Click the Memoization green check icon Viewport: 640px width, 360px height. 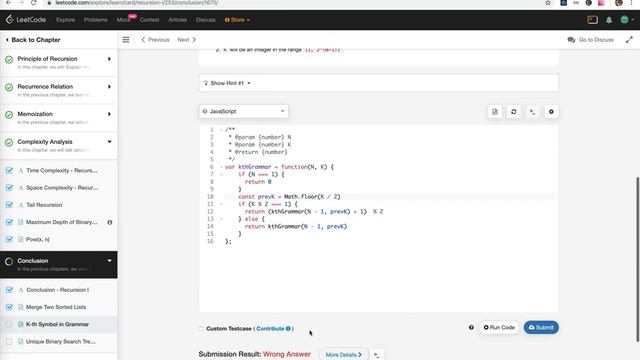tap(9, 115)
